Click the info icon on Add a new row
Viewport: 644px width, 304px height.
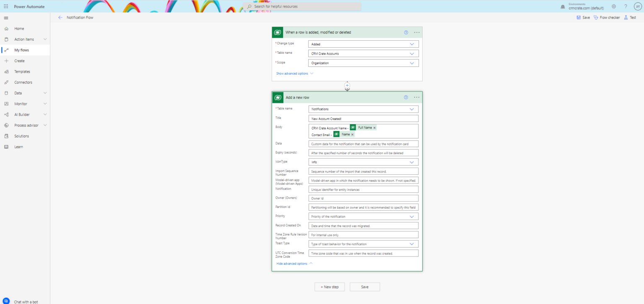405,97
